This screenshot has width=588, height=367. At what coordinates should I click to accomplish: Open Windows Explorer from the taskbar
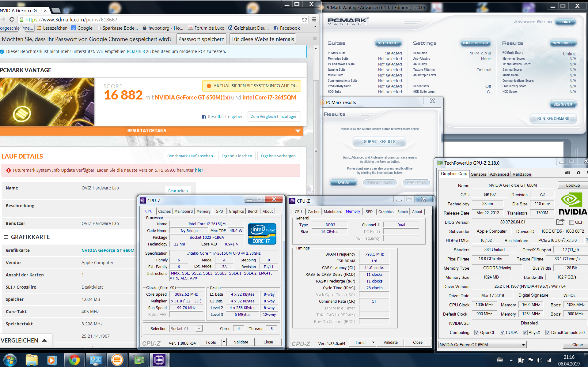tap(32, 360)
